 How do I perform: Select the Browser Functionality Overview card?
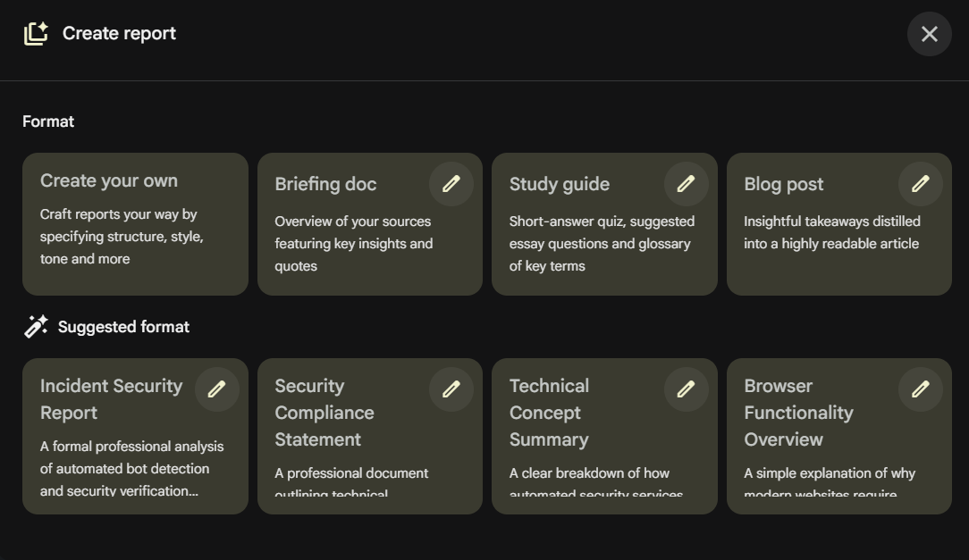(839, 437)
